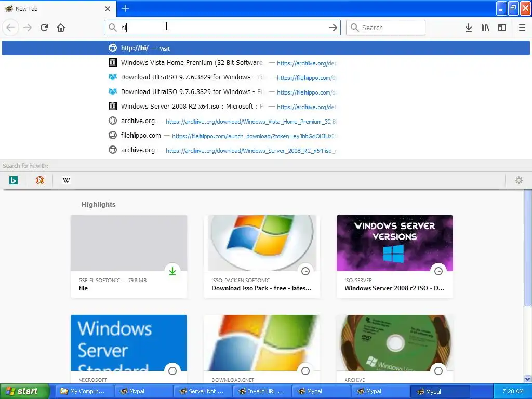Open the GSF-FL.SOFTONIC file download card
The width and height of the screenshot is (532, 399).
click(x=129, y=257)
